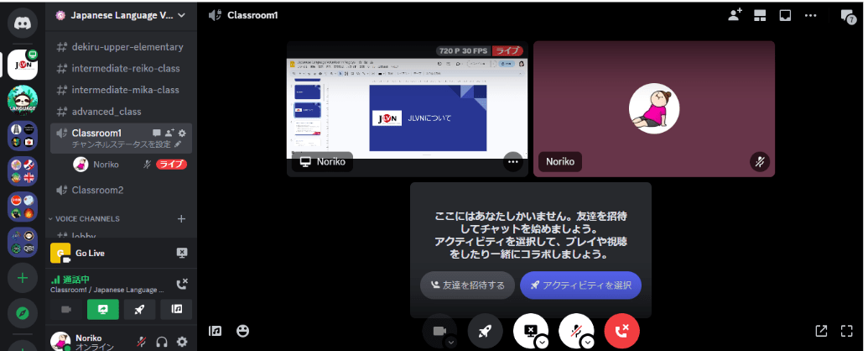Click the アクティビティを選択 button
The width and height of the screenshot is (868, 351).
[x=580, y=285]
